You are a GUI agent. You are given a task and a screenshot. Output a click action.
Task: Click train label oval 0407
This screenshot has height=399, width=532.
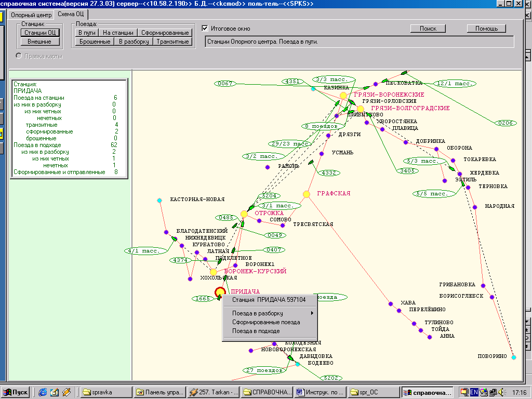[274, 250]
